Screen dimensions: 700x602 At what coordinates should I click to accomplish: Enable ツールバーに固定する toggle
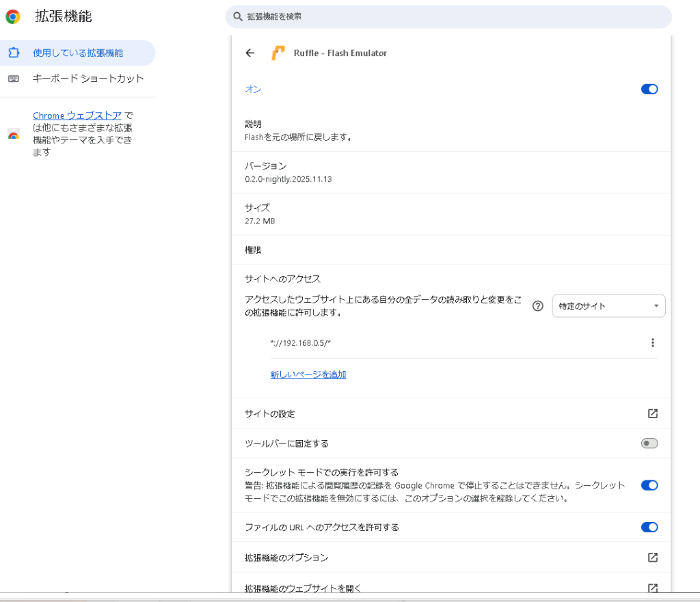click(649, 443)
